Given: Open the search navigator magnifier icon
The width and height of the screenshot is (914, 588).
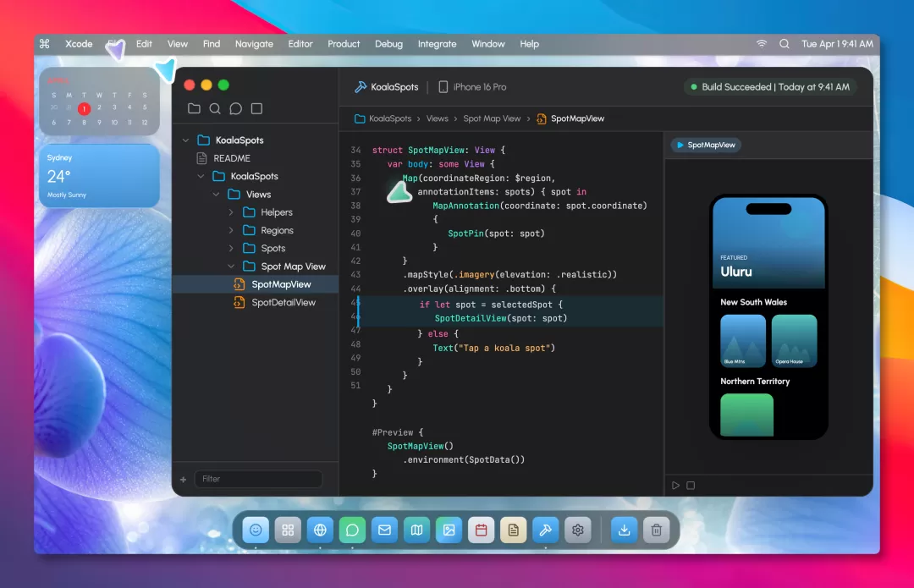Looking at the screenshot, I should [215, 108].
